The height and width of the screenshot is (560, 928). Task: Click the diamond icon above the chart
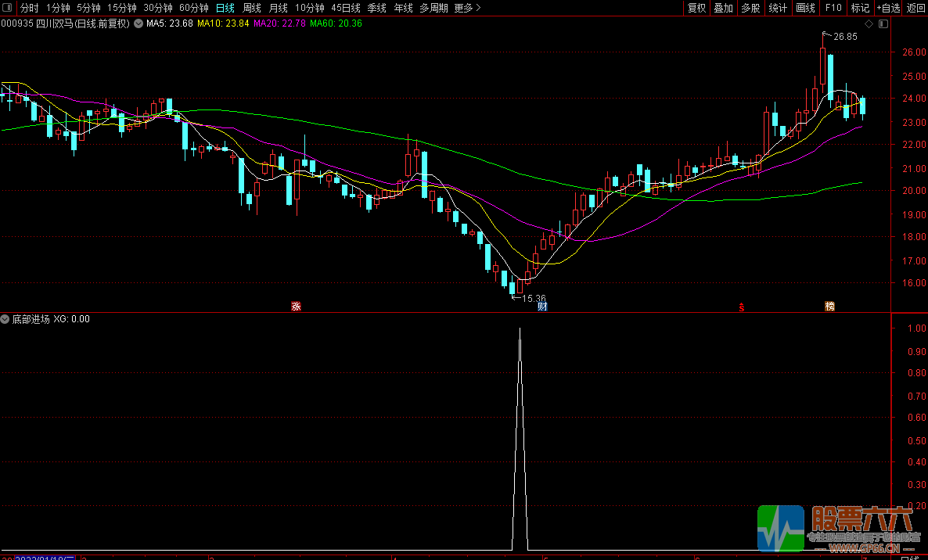tap(869, 23)
